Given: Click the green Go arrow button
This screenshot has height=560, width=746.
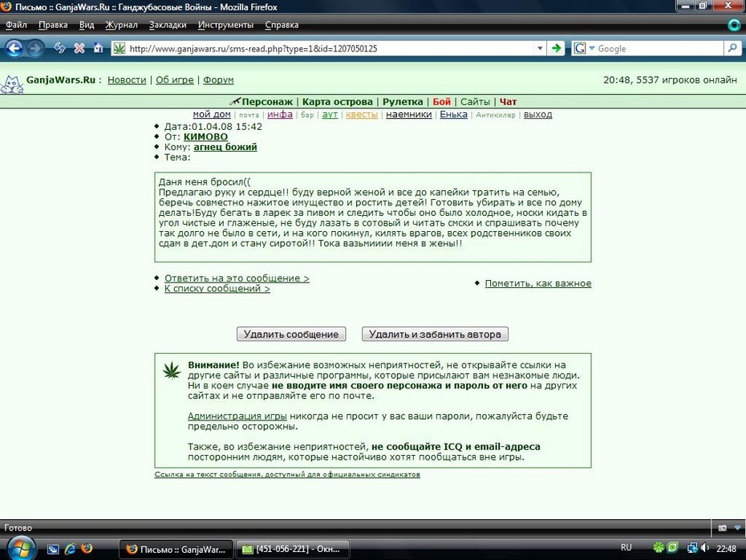Looking at the screenshot, I should (556, 48).
